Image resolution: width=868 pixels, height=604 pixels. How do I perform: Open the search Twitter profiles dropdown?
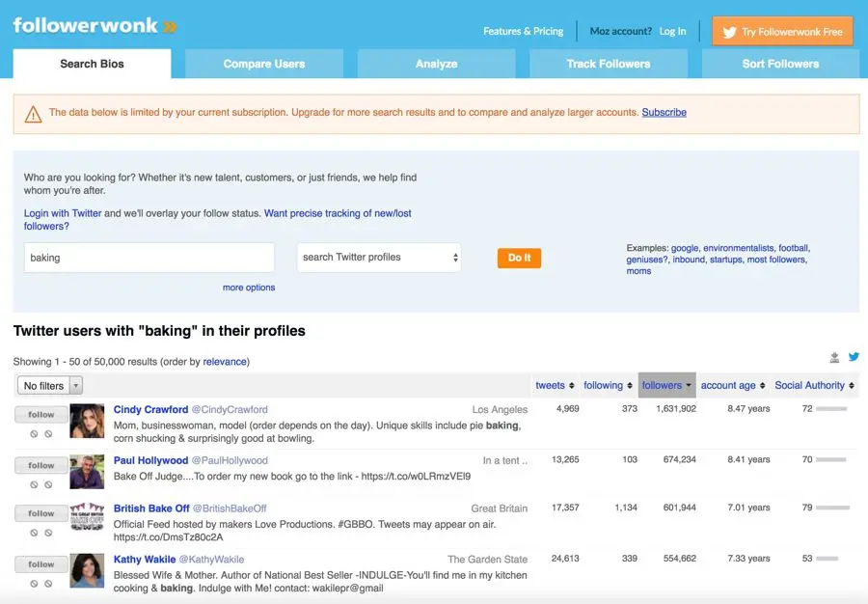point(379,258)
